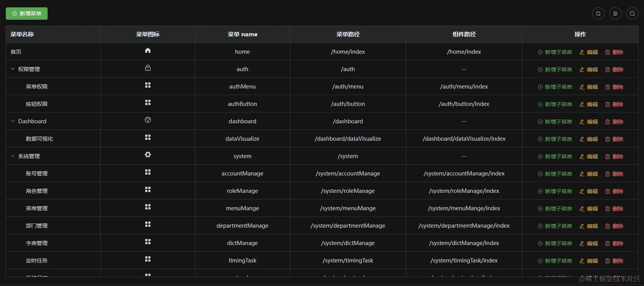
Task: Collapse the 系统管理 tree row
Action: (13, 156)
